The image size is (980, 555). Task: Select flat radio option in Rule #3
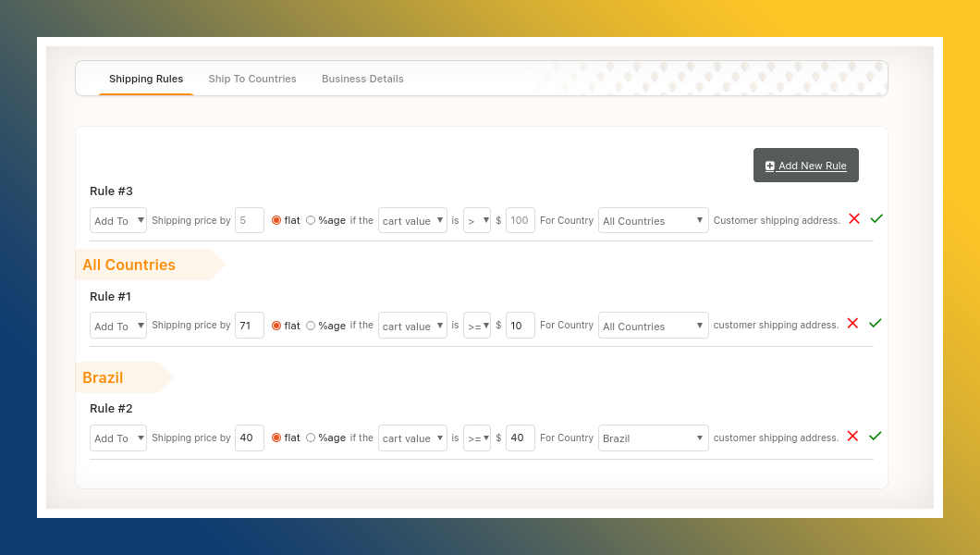click(x=276, y=220)
